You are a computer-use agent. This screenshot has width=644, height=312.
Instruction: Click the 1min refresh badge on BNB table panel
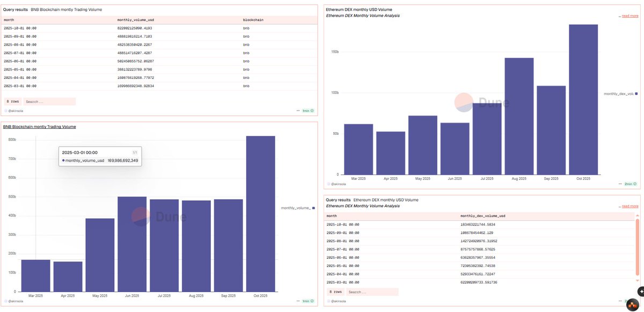coord(308,111)
